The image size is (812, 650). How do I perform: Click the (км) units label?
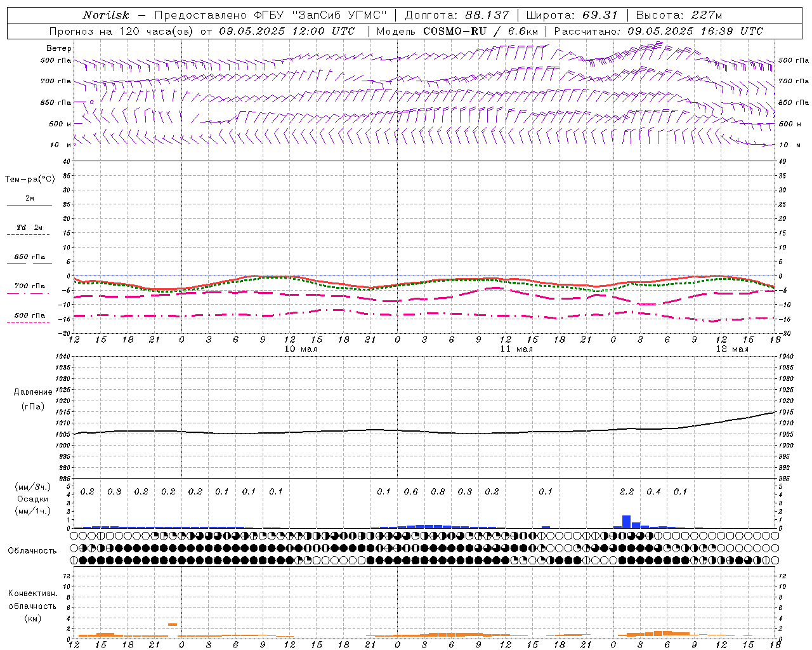coord(32,618)
